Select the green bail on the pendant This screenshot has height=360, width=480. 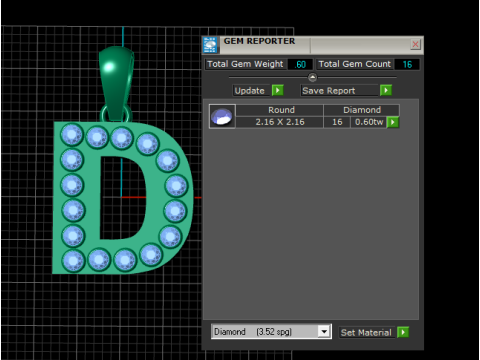pos(116,83)
